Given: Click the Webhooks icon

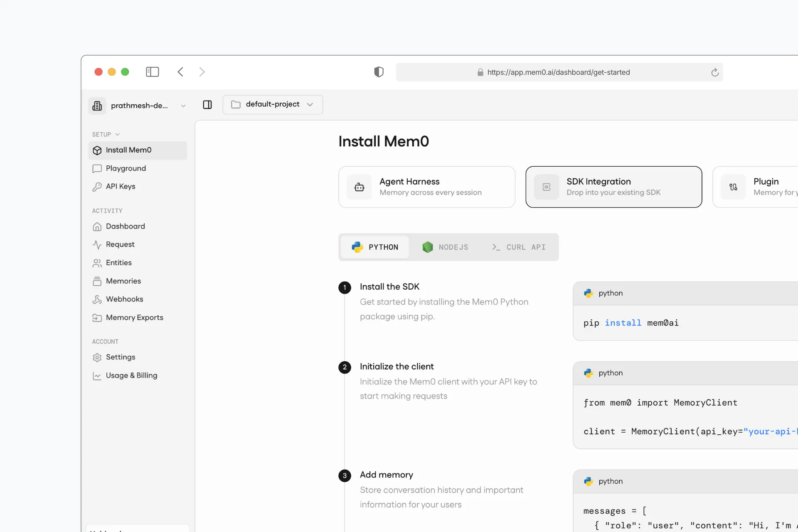Looking at the screenshot, I should [97, 300].
